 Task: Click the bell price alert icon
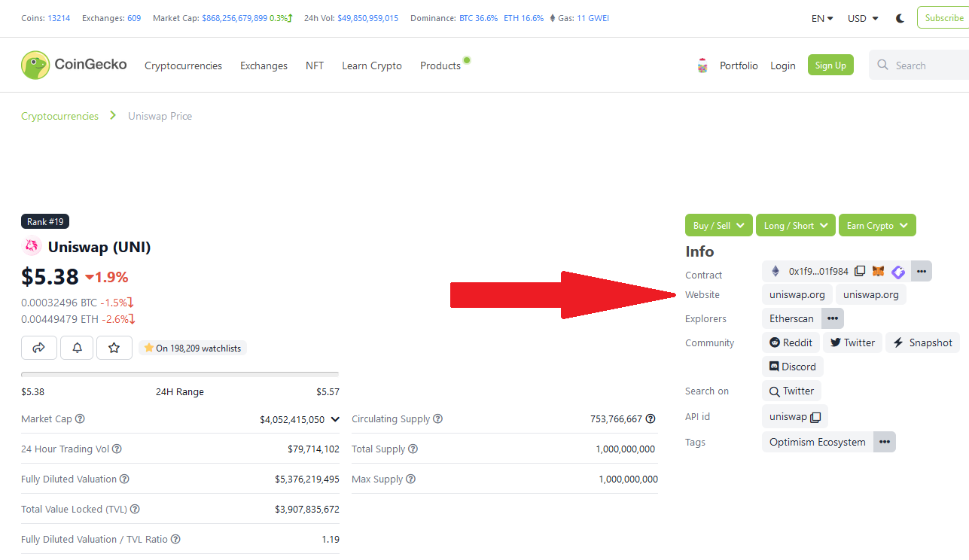tap(77, 348)
